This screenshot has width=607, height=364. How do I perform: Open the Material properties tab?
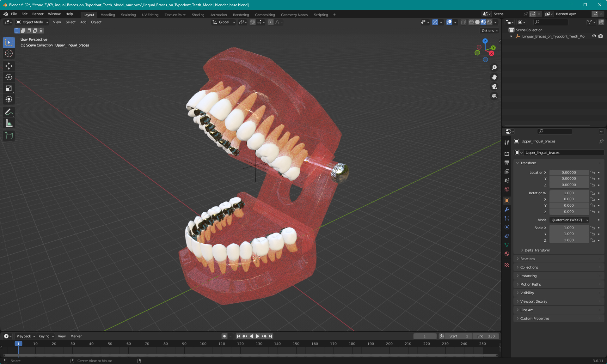click(507, 254)
